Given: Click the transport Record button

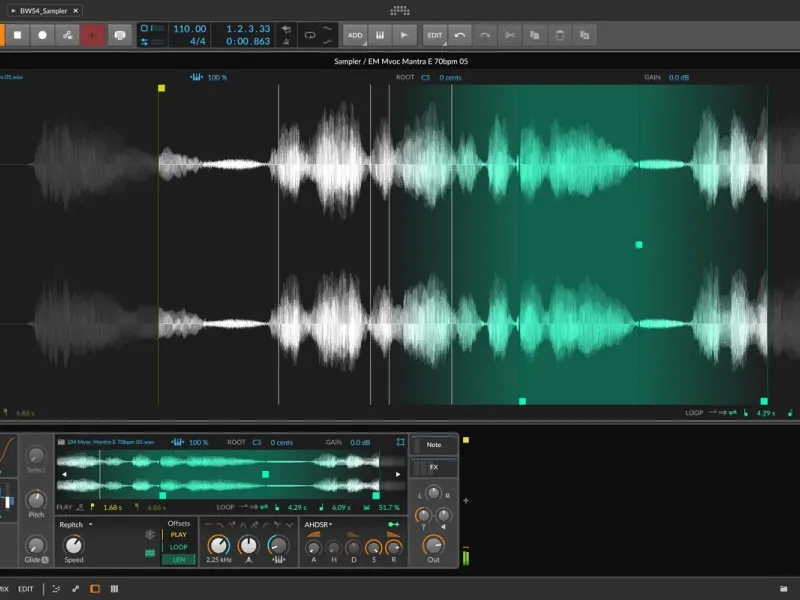Looking at the screenshot, I should coord(42,35).
